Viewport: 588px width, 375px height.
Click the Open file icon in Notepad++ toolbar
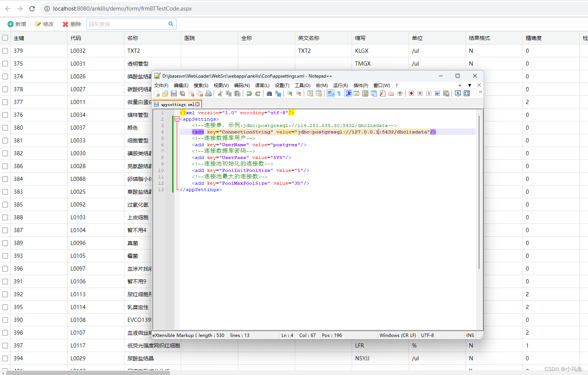point(165,93)
